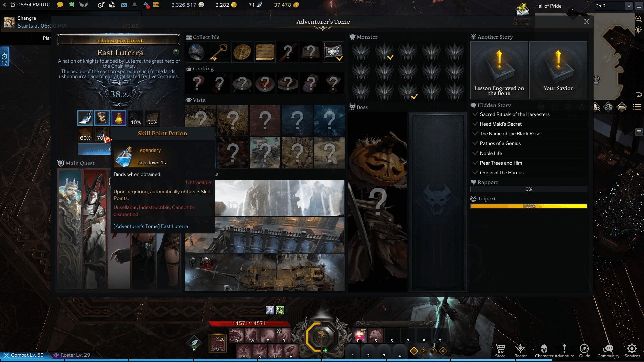Click Your Savior story in Another Story panel
The height and width of the screenshot is (362, 644).
click(558, 71)
